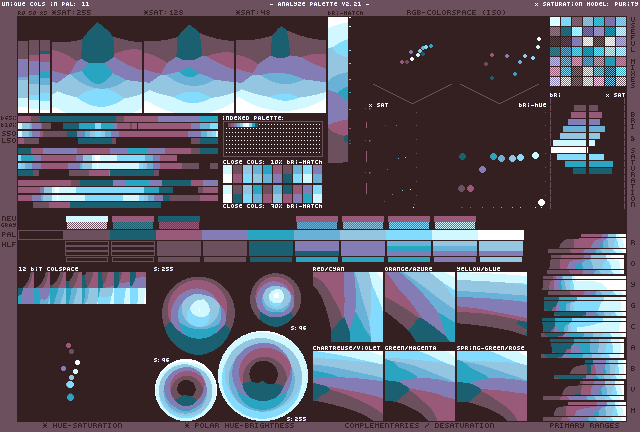
Task: Click the vertical BRI-MATCH color strip
Action: tap(338, 90)
